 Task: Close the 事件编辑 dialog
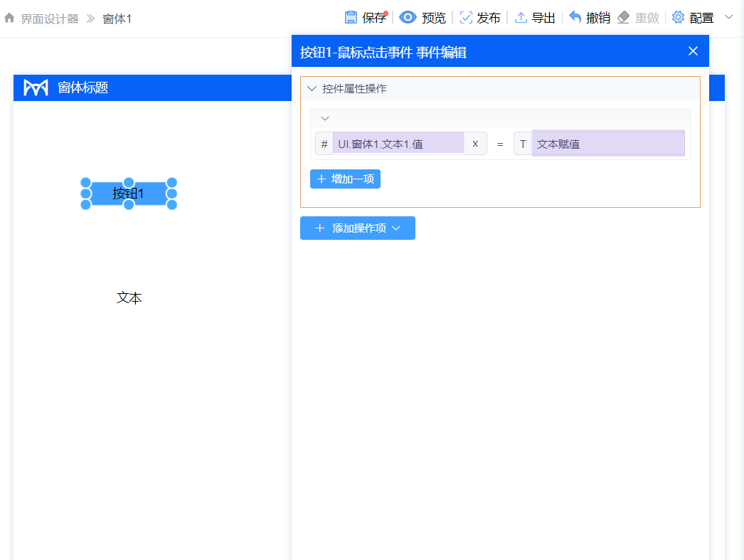tap(693, 51)
